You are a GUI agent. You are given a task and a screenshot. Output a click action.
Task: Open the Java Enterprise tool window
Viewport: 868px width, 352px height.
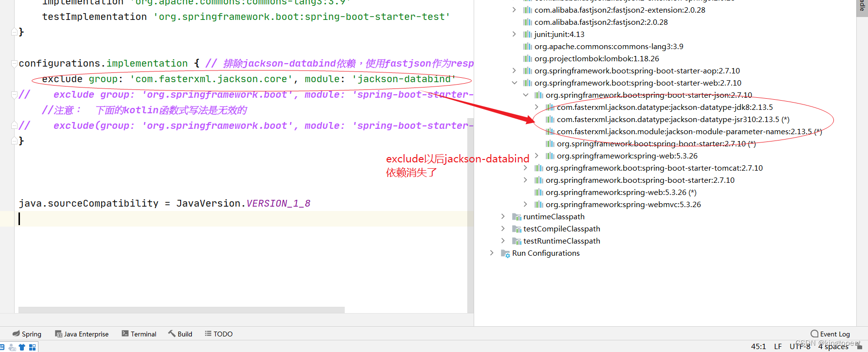coord(81,334)
